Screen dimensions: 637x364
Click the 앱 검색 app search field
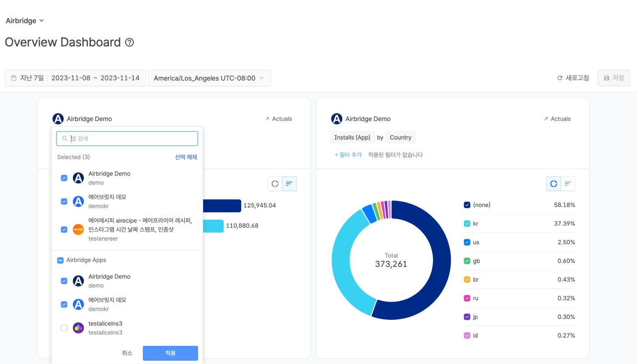(x=127, y=138)
